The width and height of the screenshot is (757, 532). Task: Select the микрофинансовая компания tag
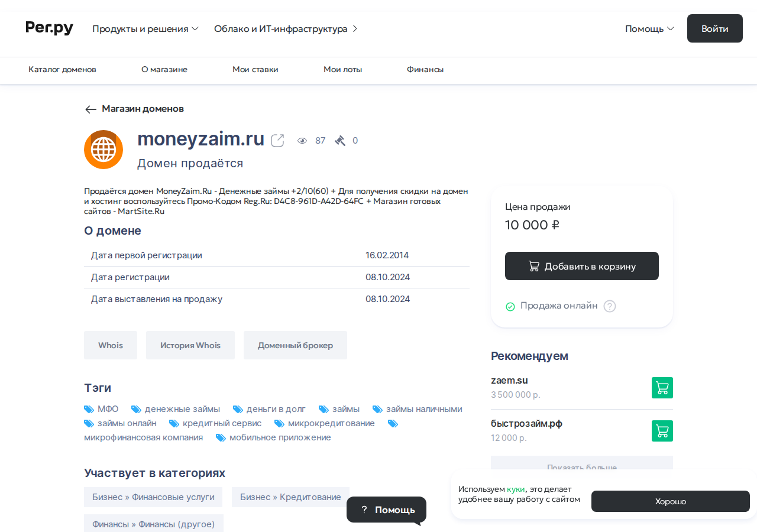coord(143,437)
